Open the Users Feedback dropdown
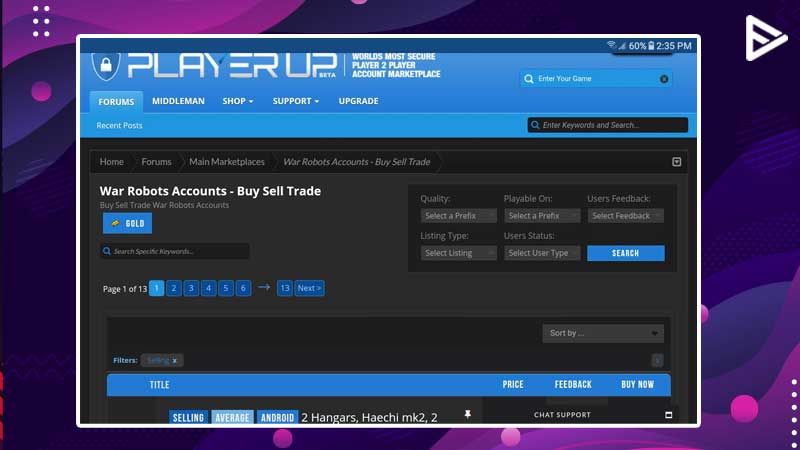Image resolution: width=800 pixels, height=450 pixels. [626, 216]
